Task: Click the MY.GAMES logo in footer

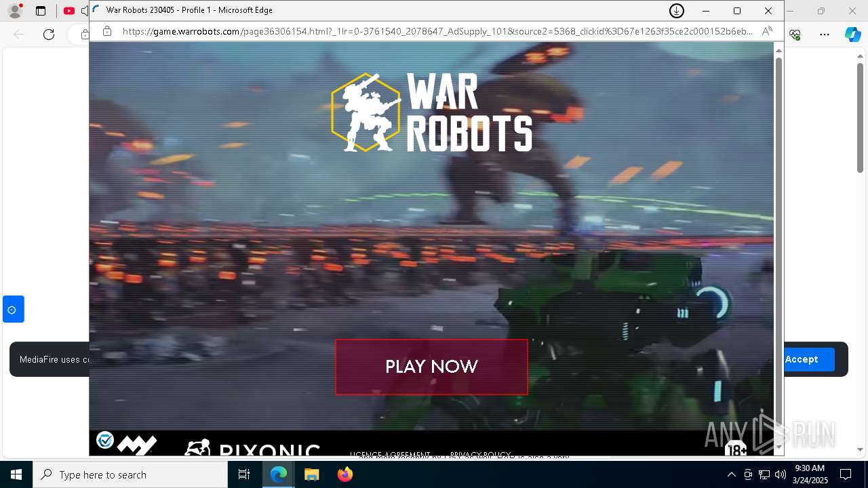Action: 138,445
